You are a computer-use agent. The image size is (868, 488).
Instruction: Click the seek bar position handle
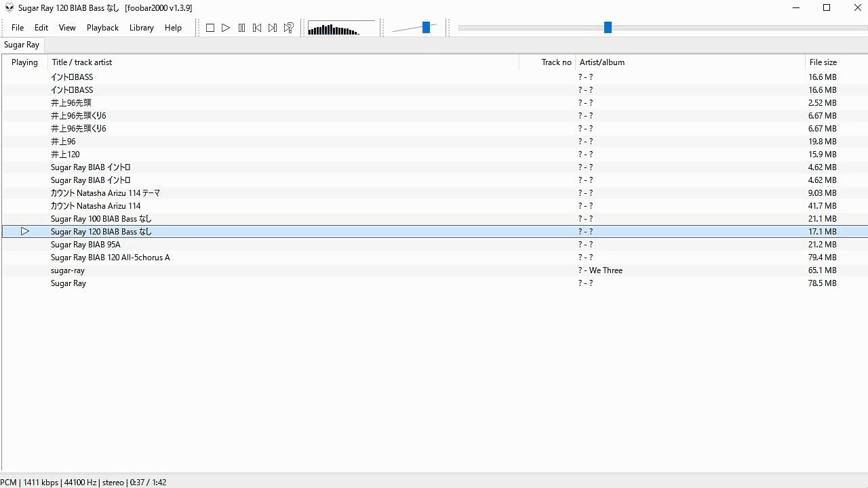point(608,28)
